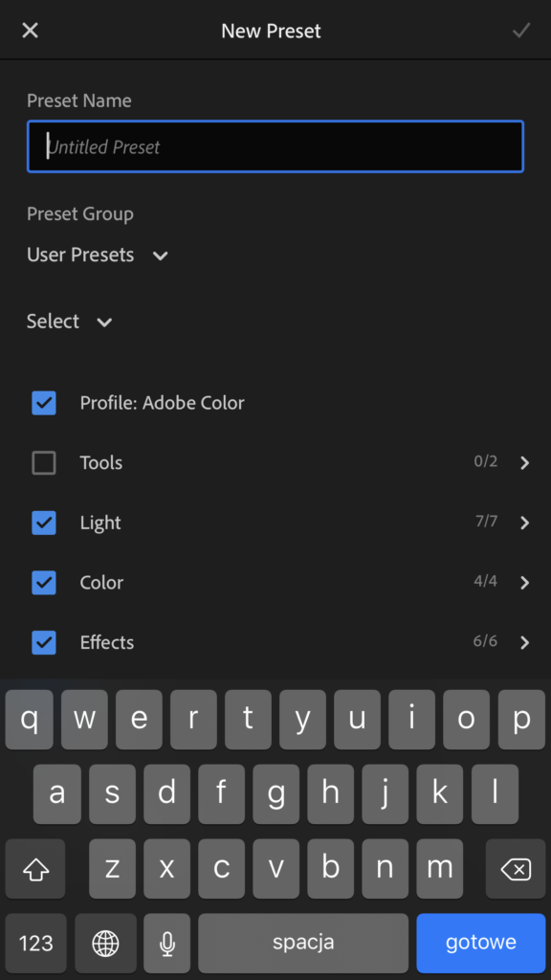
Task: Enable the Tools checkbox
Action: click(43, 462)
